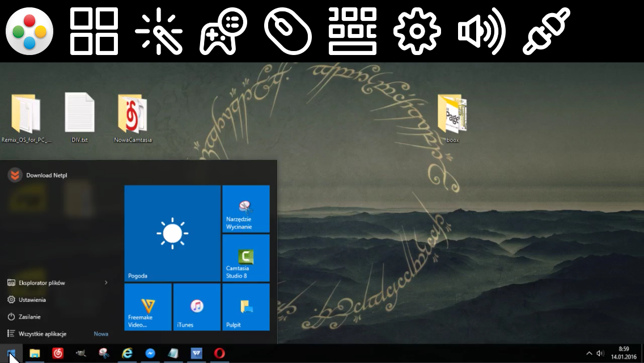
Task: Open the red swirl app on the taskbar
Action: (58, 353)
